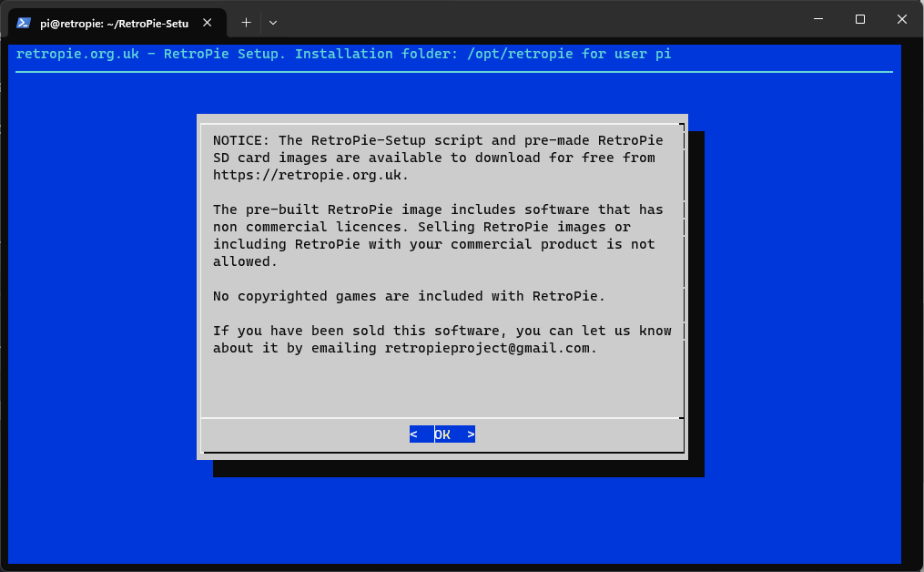This screenshot has height=572, width=924.
Task: Click the retropieproject@gmail.com email address
Action: point(489,348)
